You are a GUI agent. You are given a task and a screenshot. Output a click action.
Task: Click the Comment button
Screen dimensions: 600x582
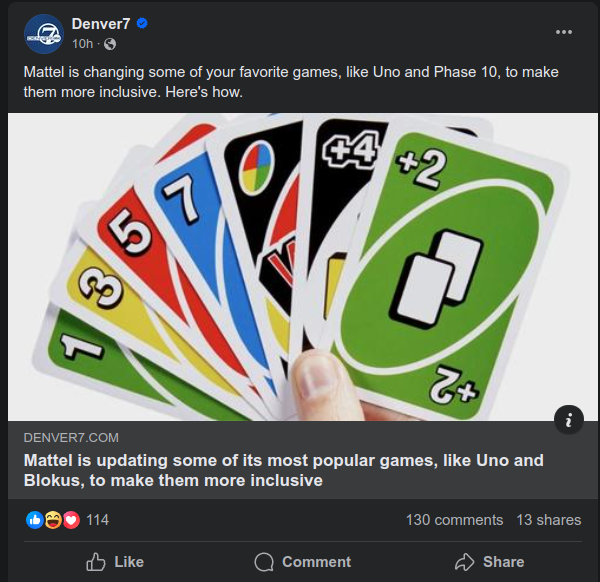pyautogui.click(x=302, y=562)
